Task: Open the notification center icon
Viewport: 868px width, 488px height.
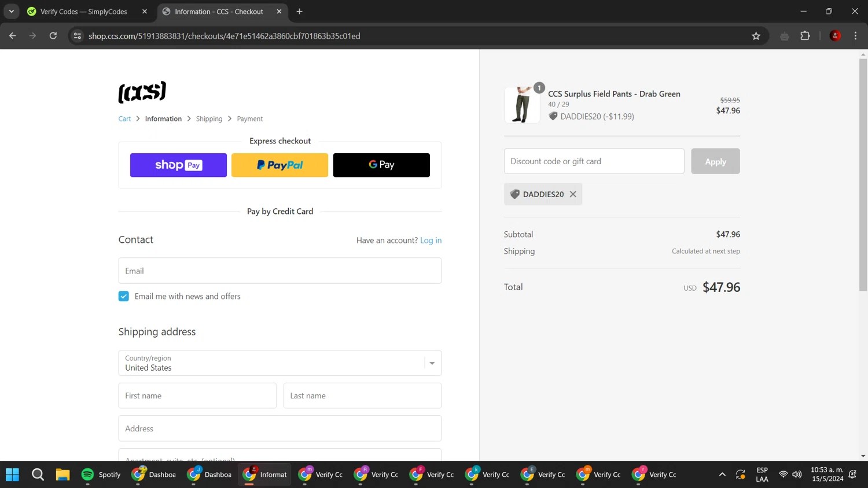Action: 852,475
